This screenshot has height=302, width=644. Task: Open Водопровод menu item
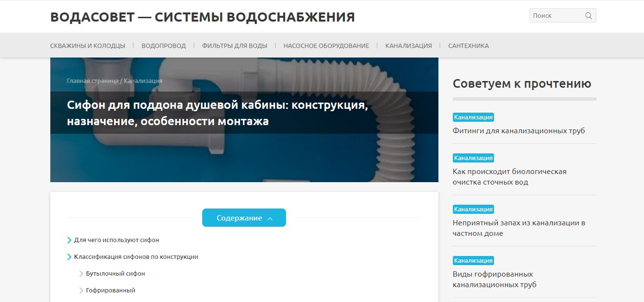pos(163,46)
